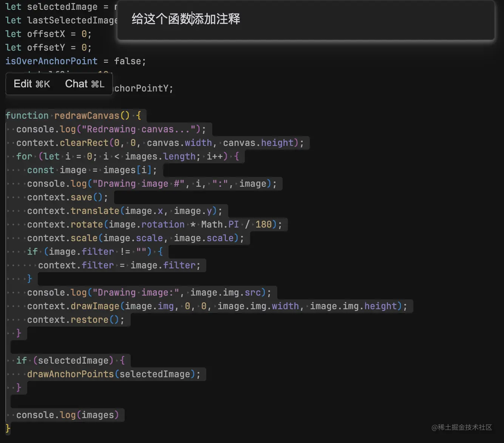Click the context.restore(); line
Image resolution: width=504 pixels, height=443 pixels.
[76, 320]
